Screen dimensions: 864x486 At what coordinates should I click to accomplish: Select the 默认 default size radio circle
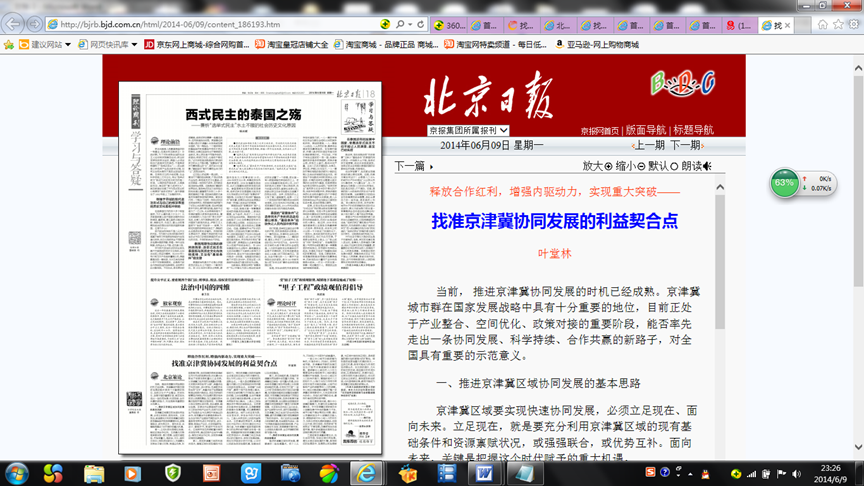coord(675,166)
